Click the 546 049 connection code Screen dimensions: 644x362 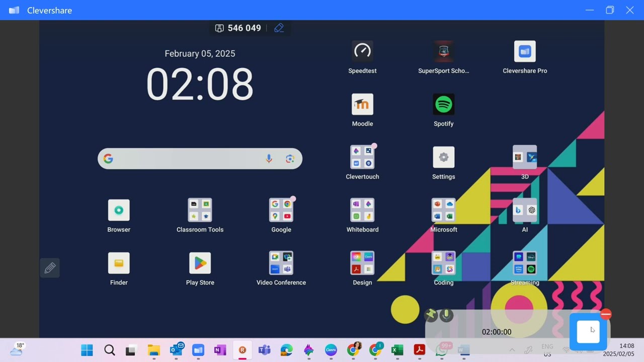[x=245, y=28]
